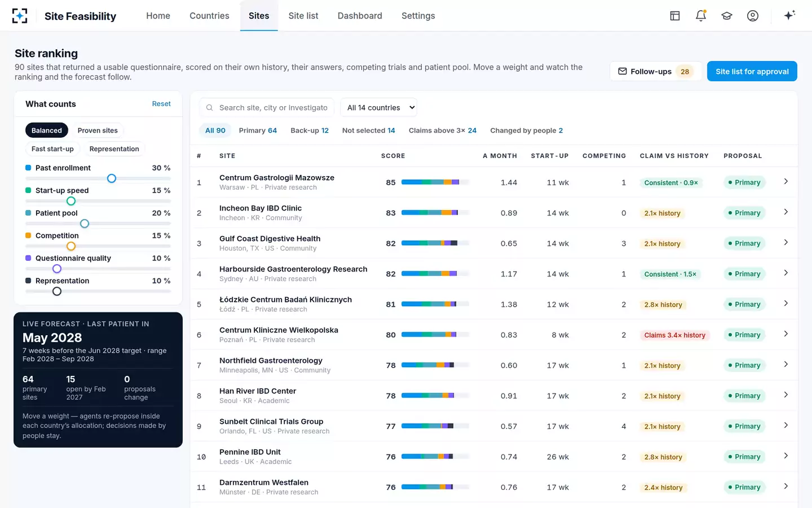812x508 pixels.
Task: Click Site list for approval button
Action: [752, 71]
